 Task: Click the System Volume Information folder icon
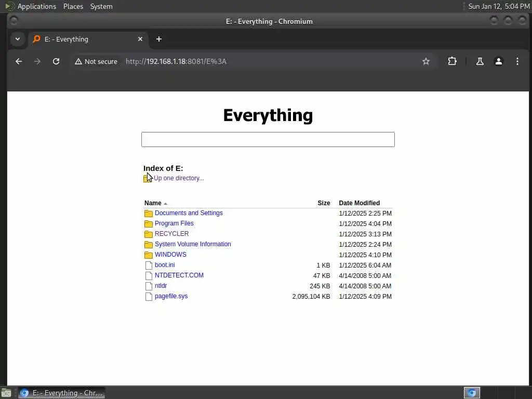click(148, 245)
